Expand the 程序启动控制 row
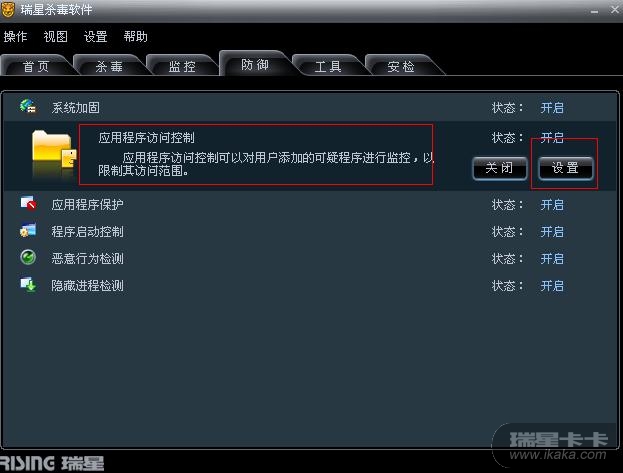Viewport: 623px width, 473px height. click(310, 231)
